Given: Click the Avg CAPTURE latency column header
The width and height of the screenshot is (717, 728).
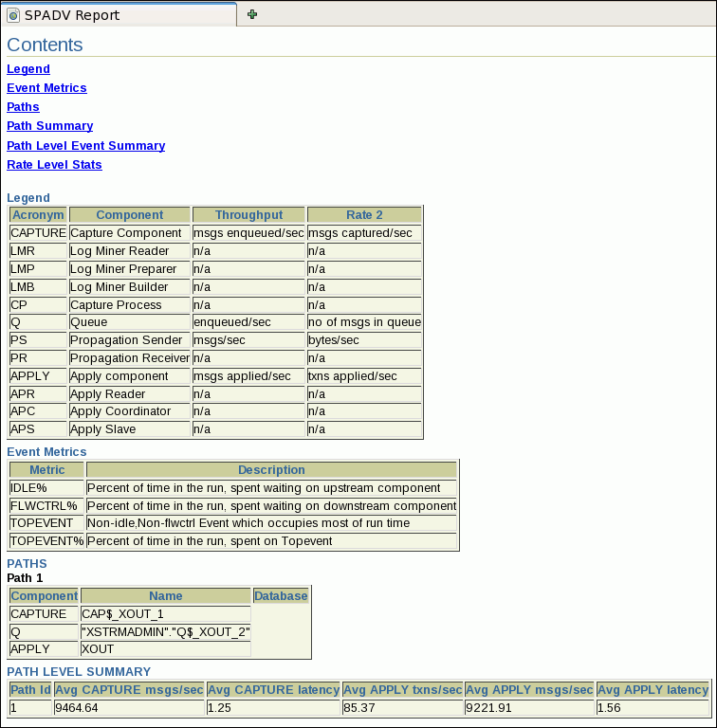Looking at the screenshot, I should coord(273,689).
